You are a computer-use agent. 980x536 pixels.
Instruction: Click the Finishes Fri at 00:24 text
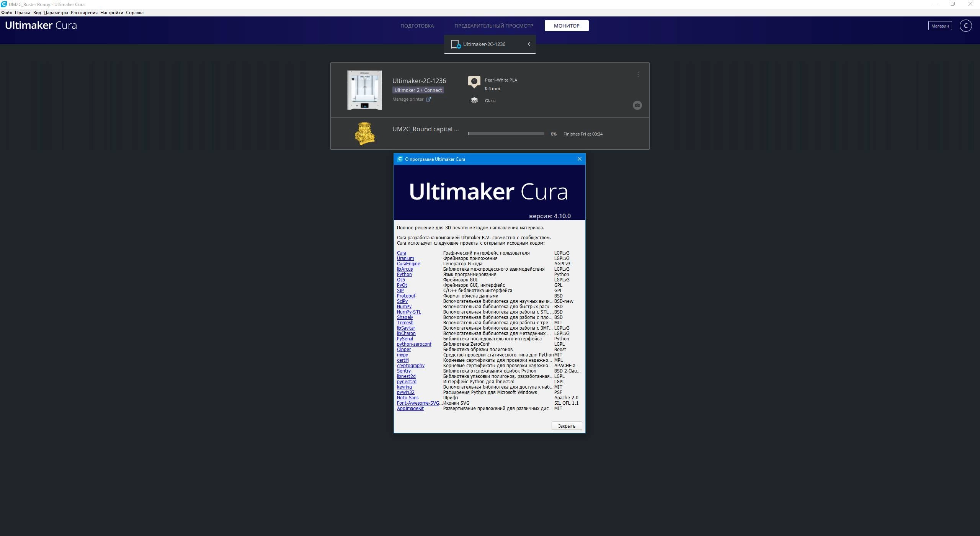click(x=583, y=134)
